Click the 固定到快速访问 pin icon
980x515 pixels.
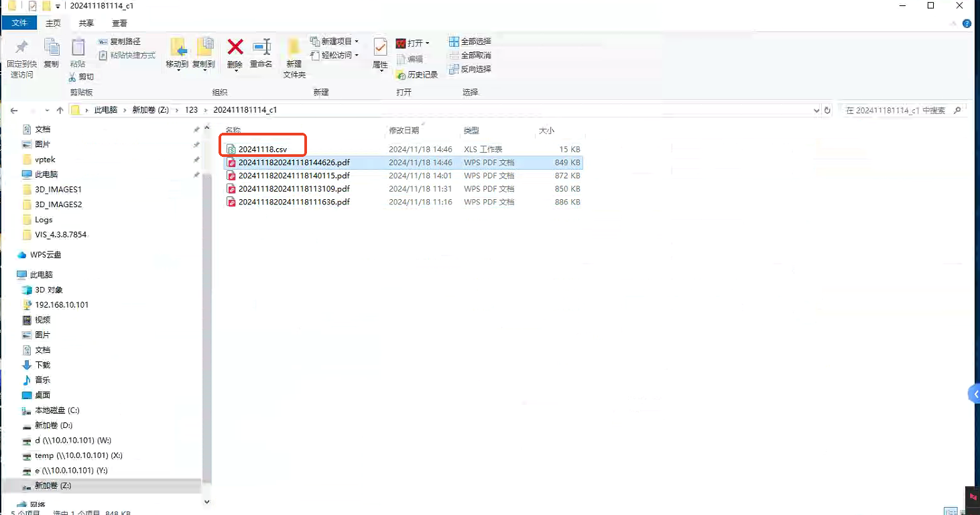21,47
